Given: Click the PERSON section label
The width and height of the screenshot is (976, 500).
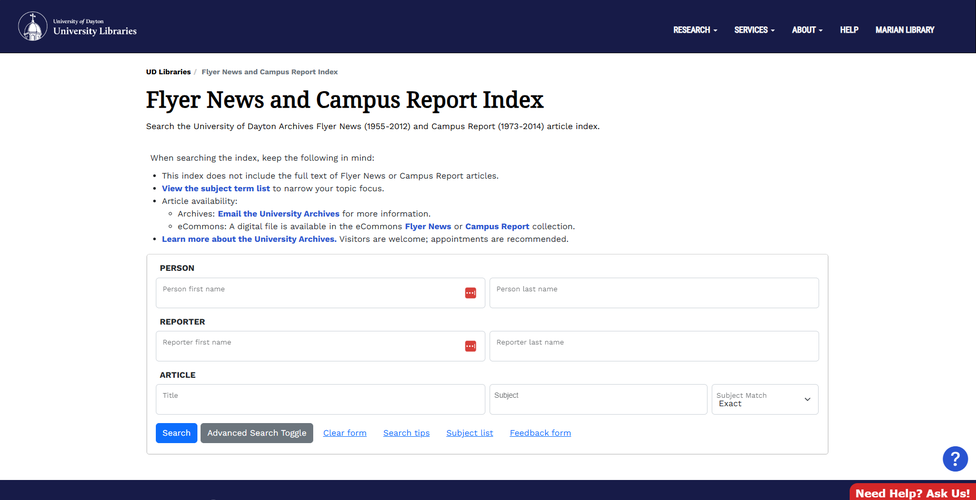Looking at the screenshot, I should click(177, 268).
